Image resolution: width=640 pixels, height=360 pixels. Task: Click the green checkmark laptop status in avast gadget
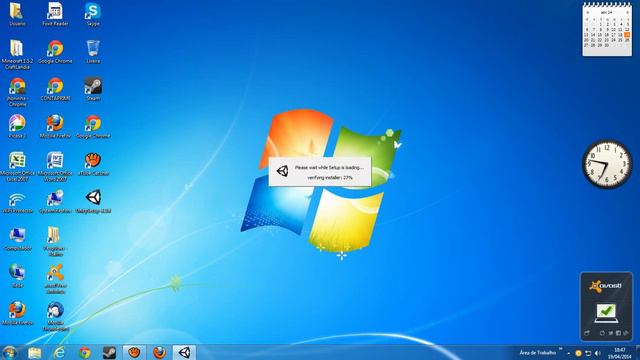606,313
